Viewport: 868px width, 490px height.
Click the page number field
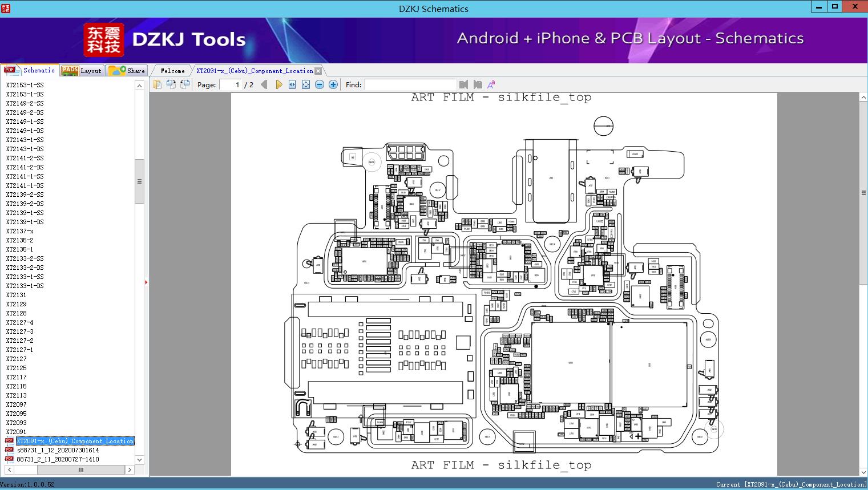[231, 84]
